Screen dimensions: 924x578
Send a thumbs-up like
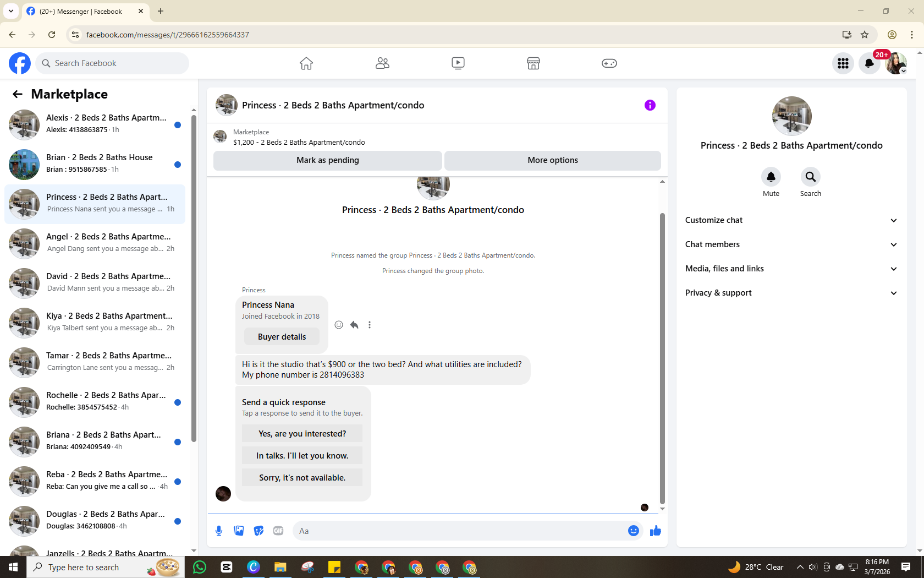(656, 531)
